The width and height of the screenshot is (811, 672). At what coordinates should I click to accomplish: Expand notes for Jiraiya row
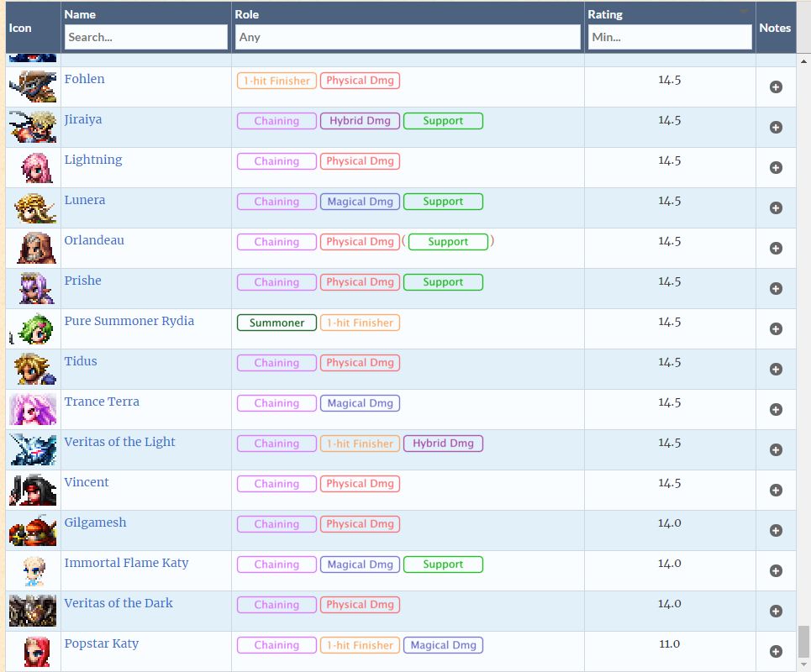776,127
